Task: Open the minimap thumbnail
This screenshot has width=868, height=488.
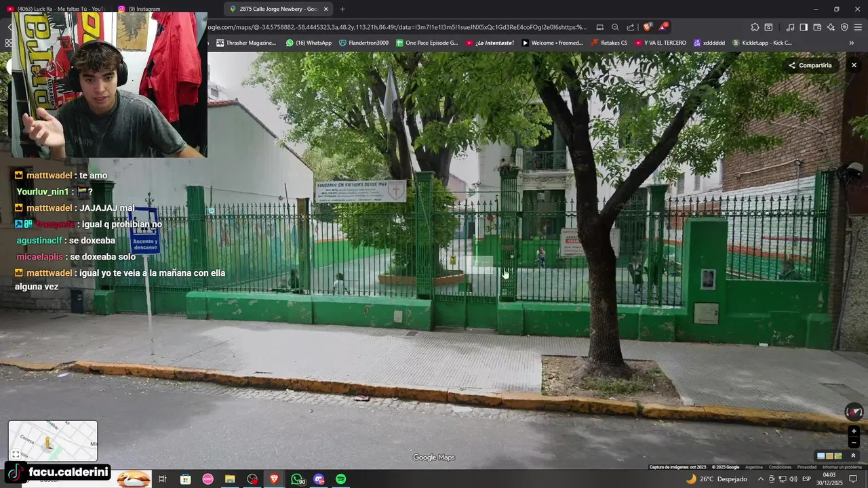Action: point(53,441)
